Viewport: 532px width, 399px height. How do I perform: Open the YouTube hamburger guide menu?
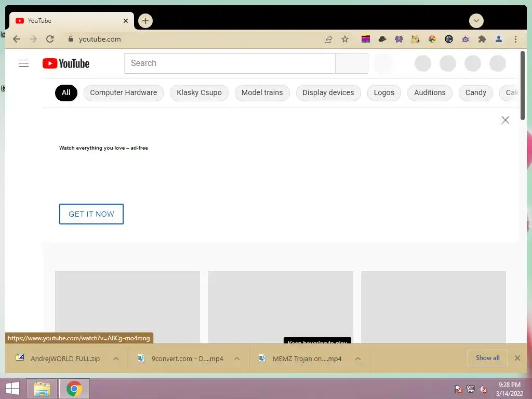(x=24, y=63)
